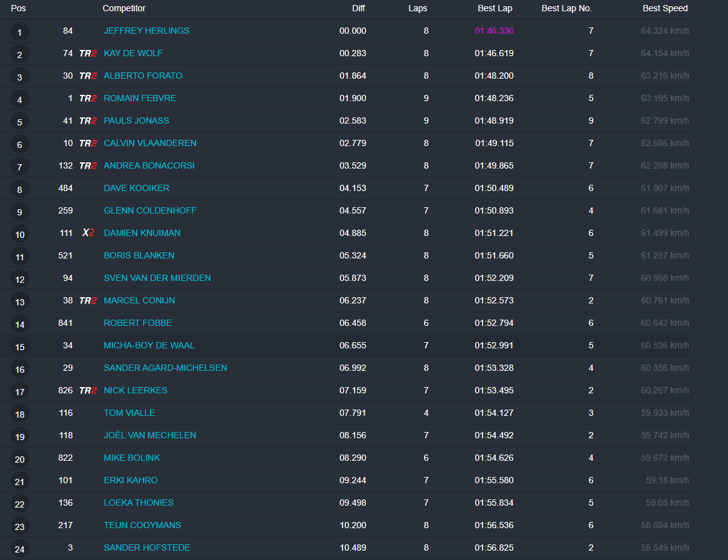728x560 pixels.
Task: Click the TR2 badge next to Marcel Conijn
Action: 88,301
